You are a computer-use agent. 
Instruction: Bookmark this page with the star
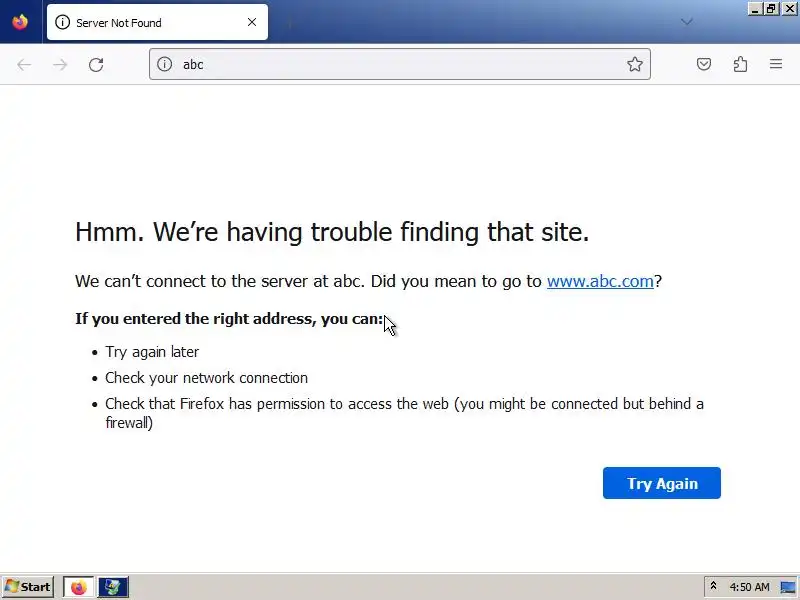(634, 65)
